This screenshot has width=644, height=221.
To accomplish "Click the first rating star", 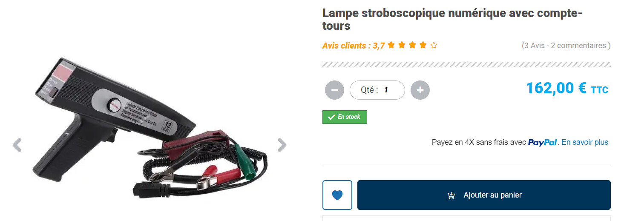I will point(391,45).
